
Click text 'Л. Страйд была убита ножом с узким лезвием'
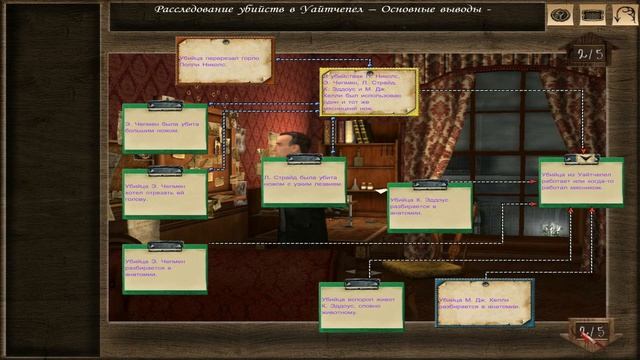coord(302,181)
